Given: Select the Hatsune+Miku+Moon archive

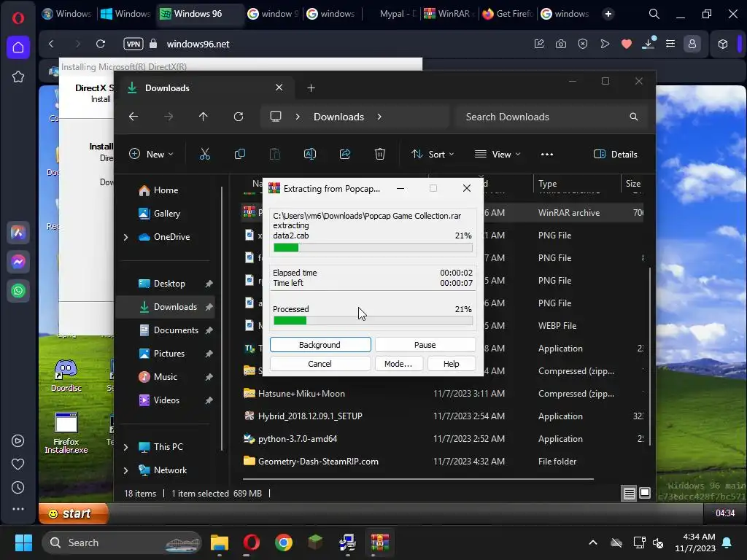Looking at the screenshot, I should pyautogui.click(x=301, y=394).
